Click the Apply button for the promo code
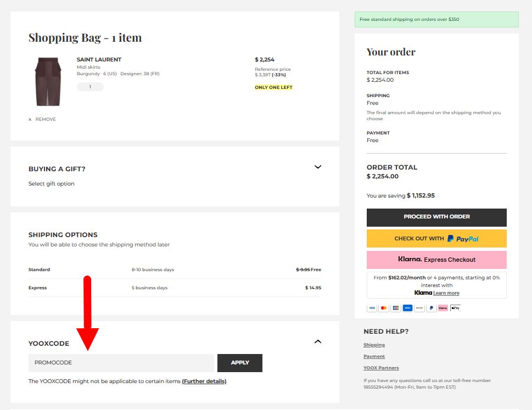 [x=239, y=363]
